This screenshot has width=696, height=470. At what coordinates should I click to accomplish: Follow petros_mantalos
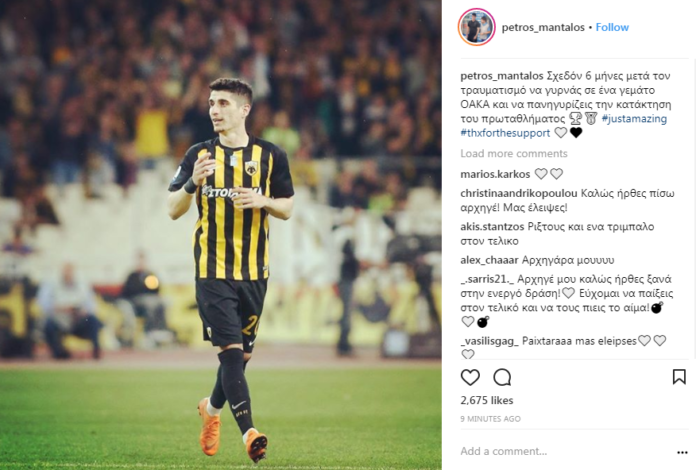tap(612, 28)
